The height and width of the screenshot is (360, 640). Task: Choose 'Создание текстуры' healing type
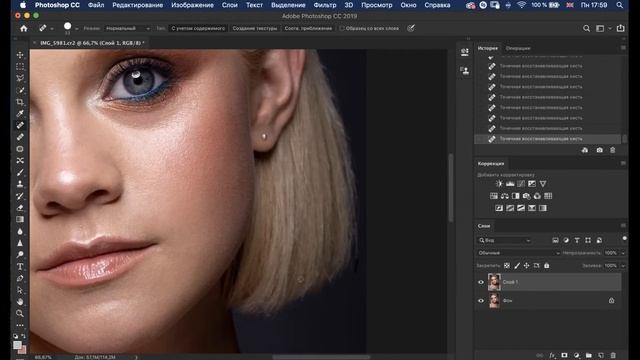tap(255, 29)
